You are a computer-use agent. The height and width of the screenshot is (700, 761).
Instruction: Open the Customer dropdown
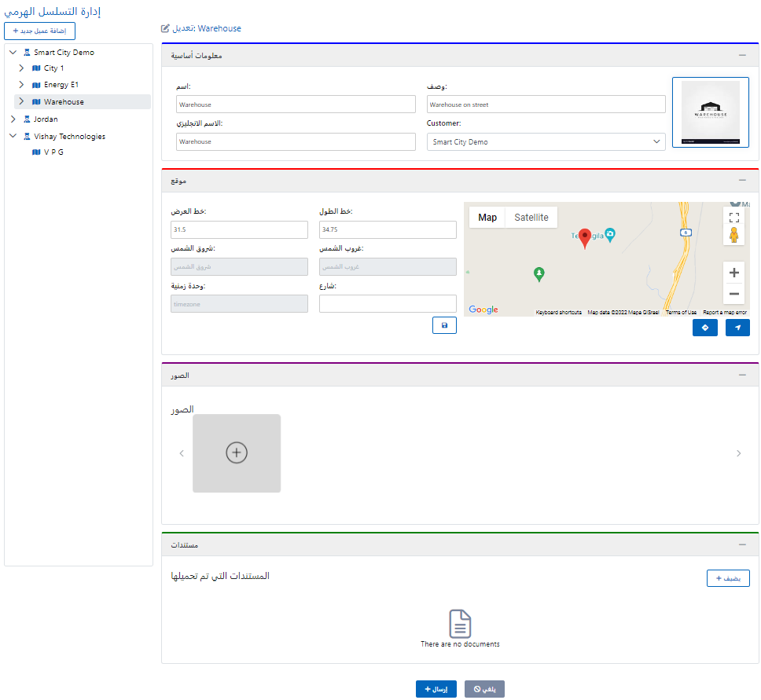[x=546, y=142]
